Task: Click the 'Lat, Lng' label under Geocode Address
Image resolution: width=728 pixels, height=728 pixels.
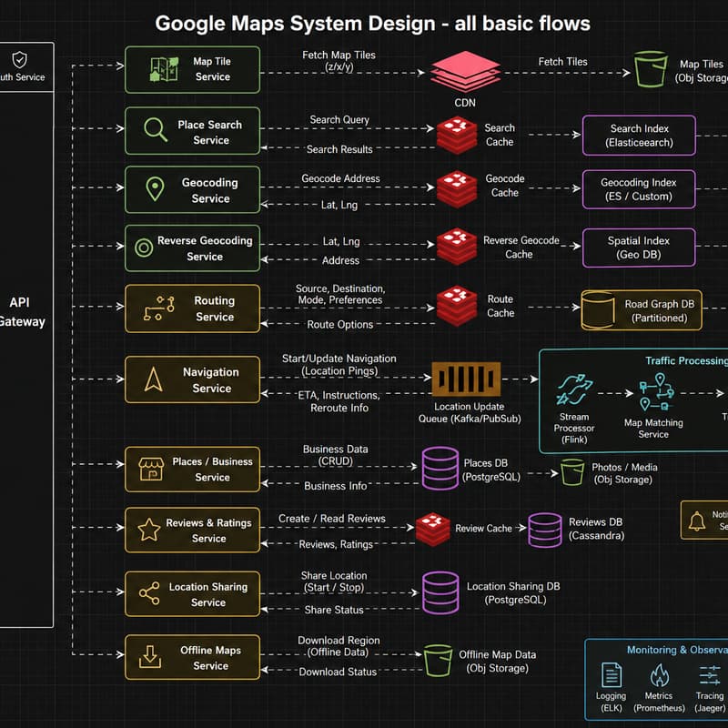Action: tap(339, 205)
